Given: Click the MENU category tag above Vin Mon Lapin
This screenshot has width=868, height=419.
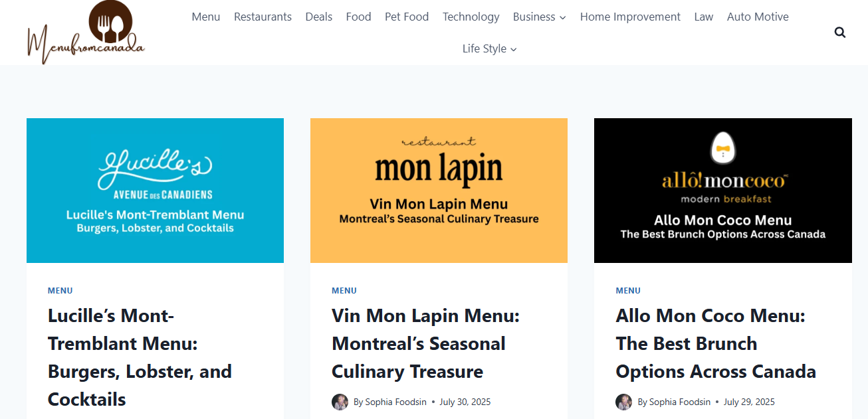Looking at the screenshot, I should click(344, 290).
